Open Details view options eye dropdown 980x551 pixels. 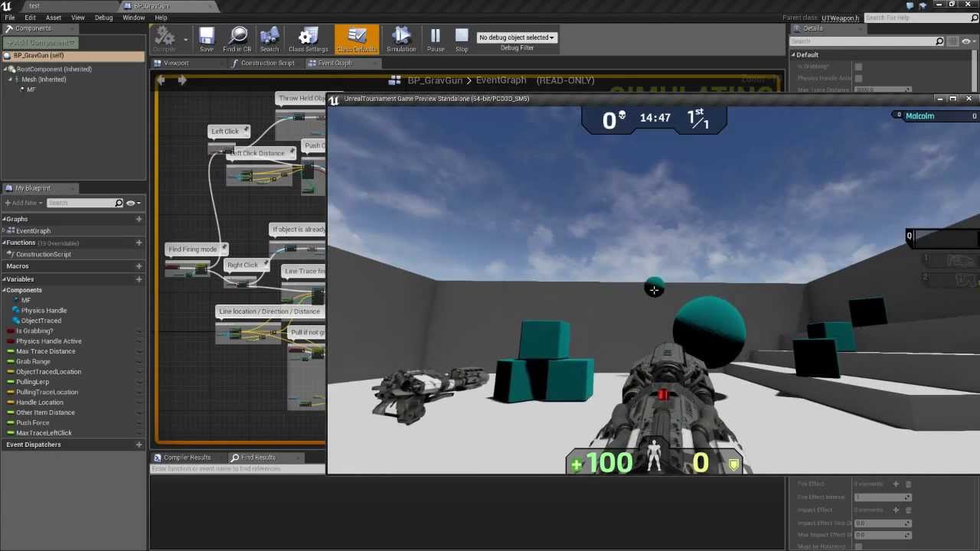coord(968,41)
